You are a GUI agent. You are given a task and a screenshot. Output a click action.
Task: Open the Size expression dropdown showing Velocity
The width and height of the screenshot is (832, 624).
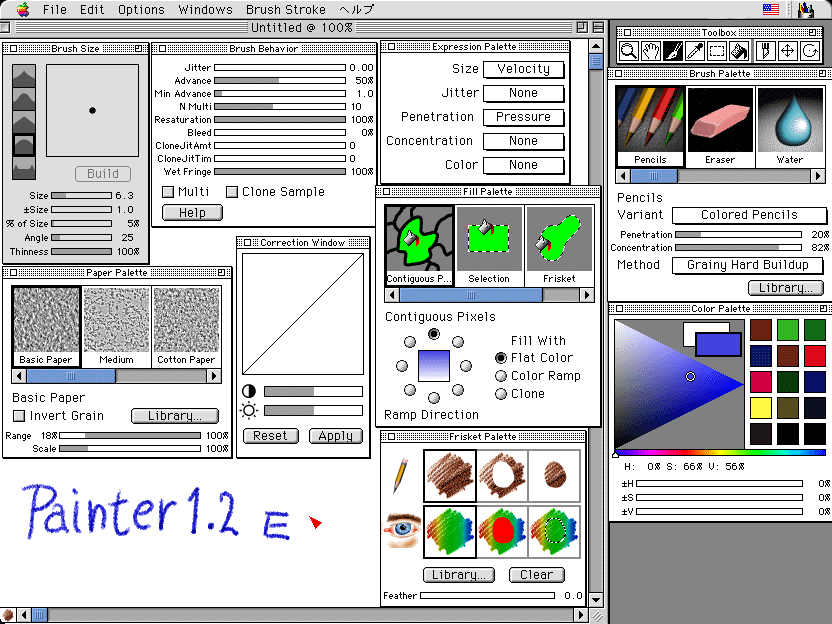coord(524,70)
